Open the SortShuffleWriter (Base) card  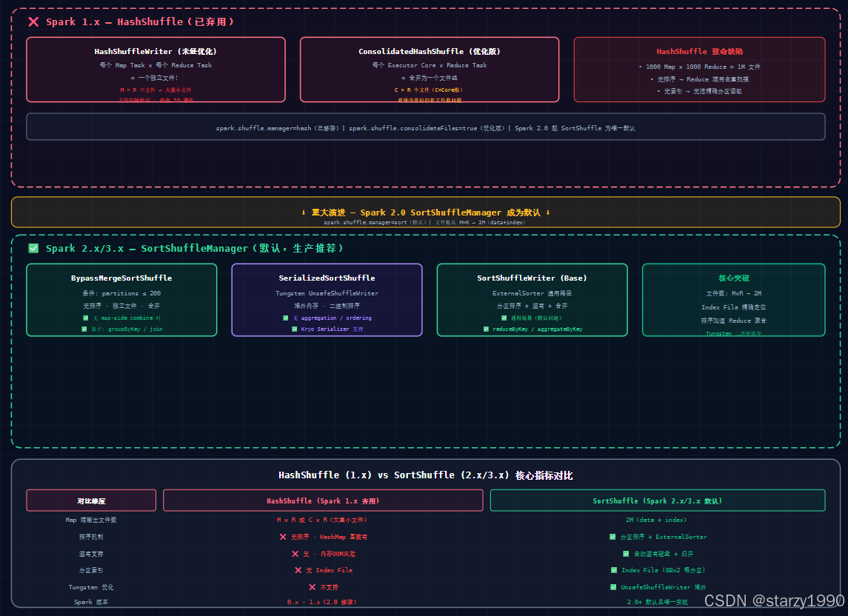click(532, 300)
